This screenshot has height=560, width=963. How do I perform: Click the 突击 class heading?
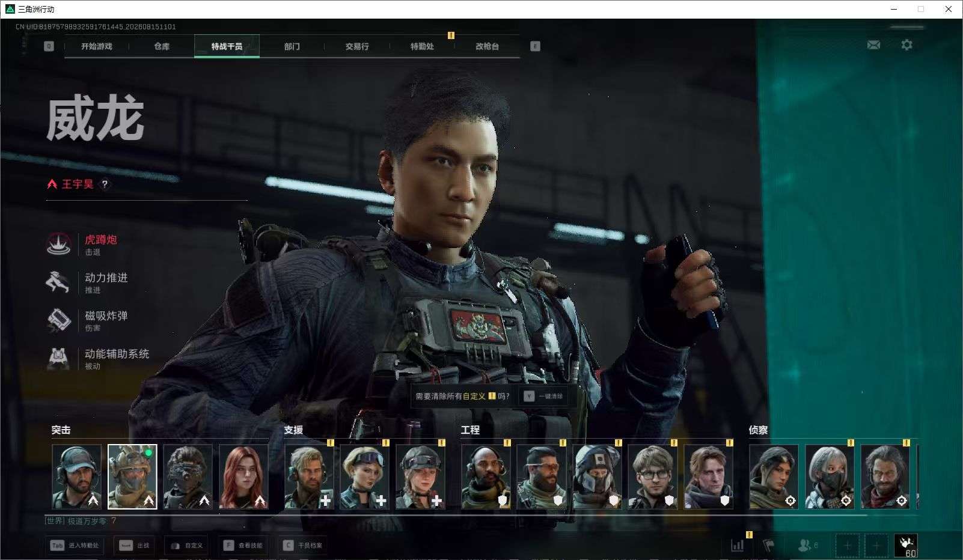(61, 430)
